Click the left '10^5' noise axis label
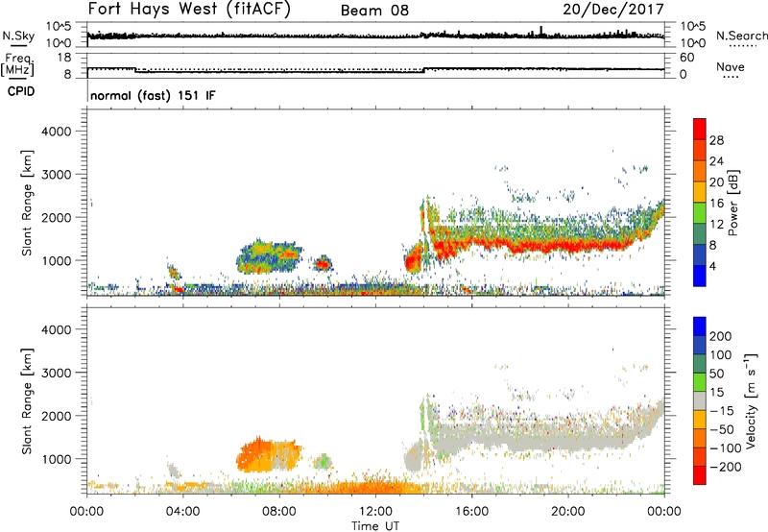 click(59, 27)
